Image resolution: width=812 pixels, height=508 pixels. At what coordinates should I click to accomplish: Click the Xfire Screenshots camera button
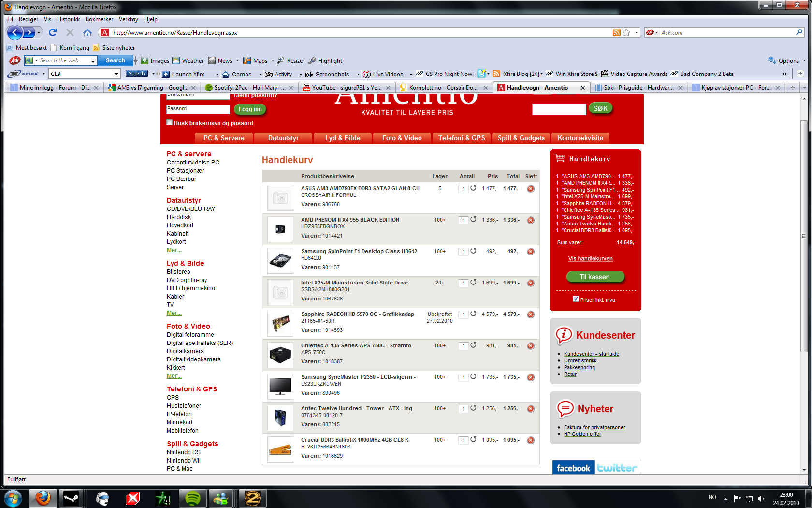(x=327, y=74)
